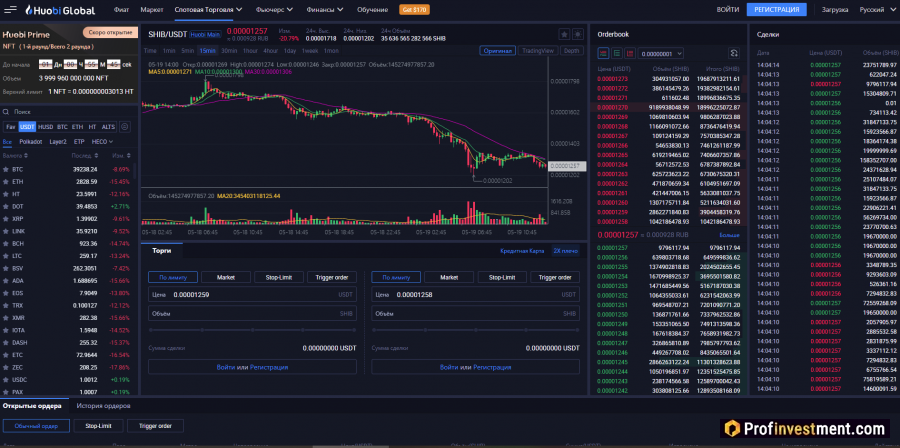Open the hamburger menu beside Huobi logo
This screenshot has width=900, height=448.
[10, 10]
